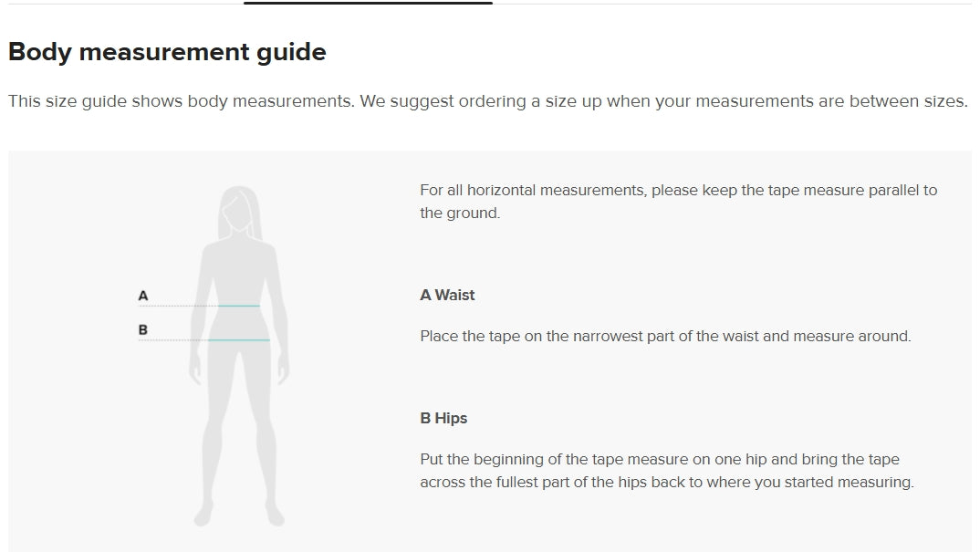Click the B Hips heading

point(443,418)
